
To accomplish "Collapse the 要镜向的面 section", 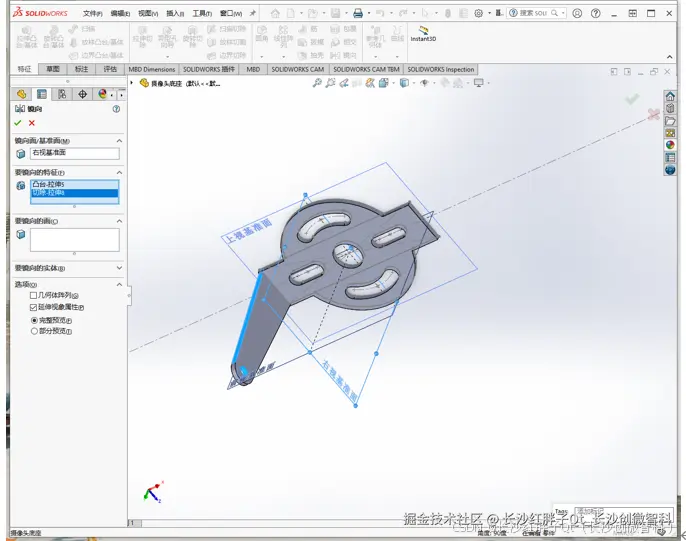I will pyautogui.click(x=119, y=221).
